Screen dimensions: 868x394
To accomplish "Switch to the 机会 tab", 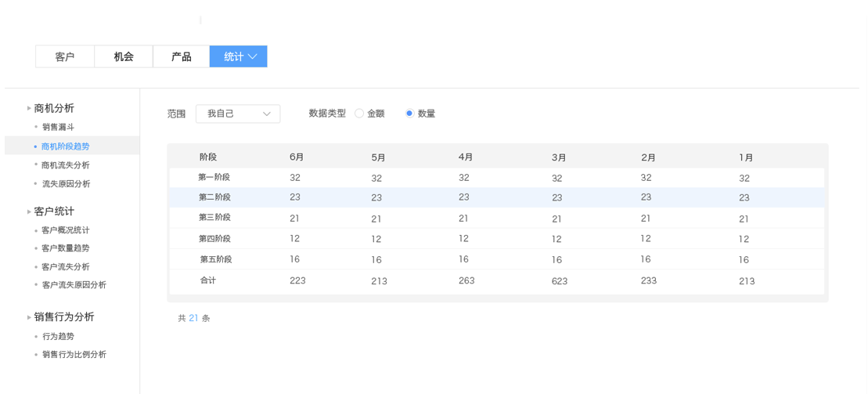I will [x=124, y=56].
